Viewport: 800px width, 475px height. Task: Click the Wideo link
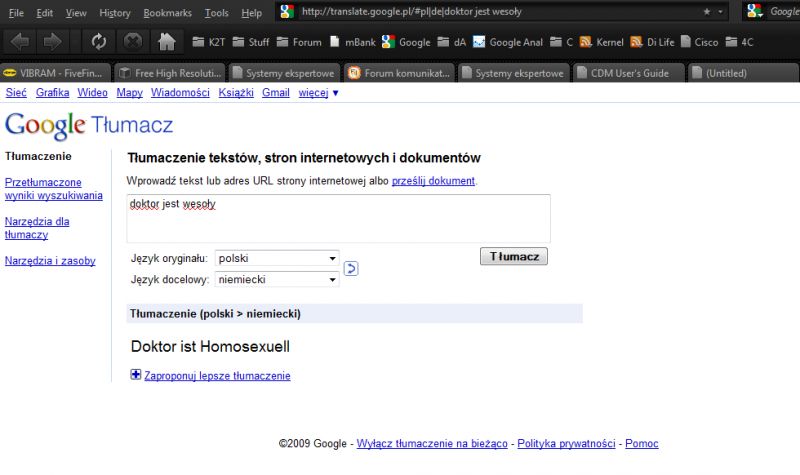(92, 92)
